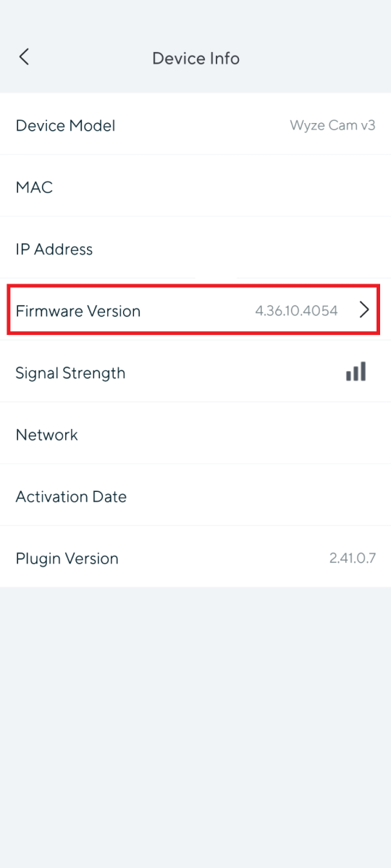This screenshot has width=391, height=868.
Task: Select the Signal Strength label
Action: tap(70, 373)
